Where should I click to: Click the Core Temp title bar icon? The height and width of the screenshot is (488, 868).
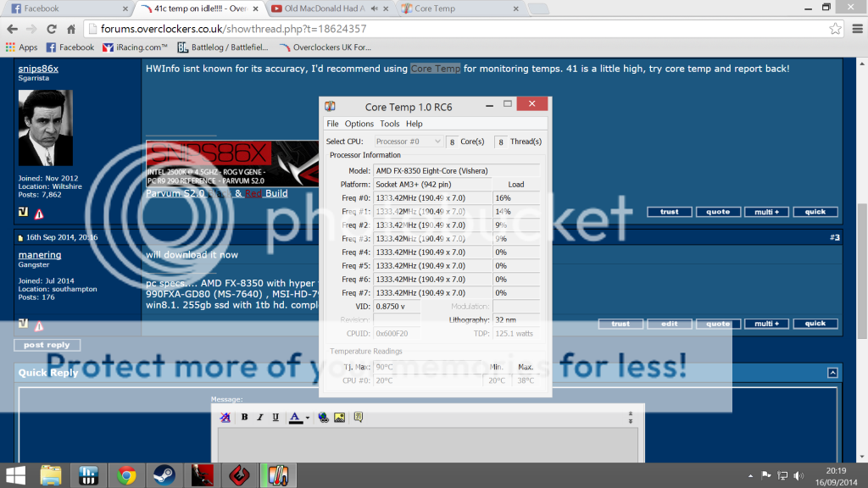pos(331,106)
